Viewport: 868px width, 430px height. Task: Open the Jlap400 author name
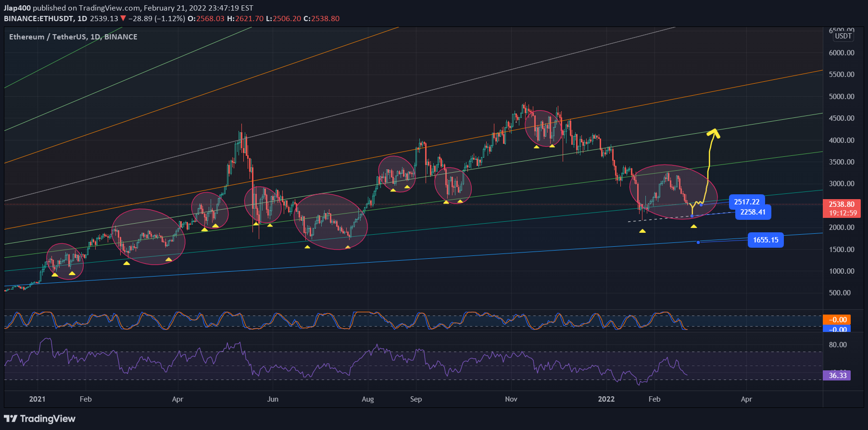17,8
